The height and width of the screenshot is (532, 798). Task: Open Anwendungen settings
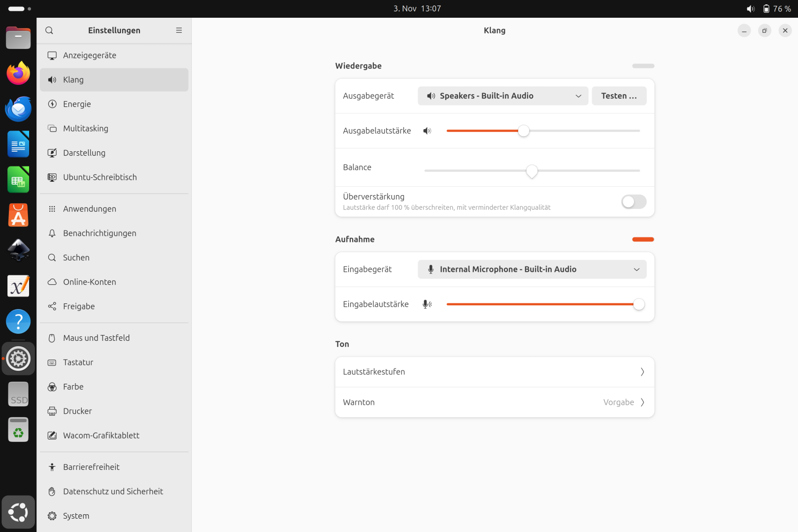(x=114, y=209)
